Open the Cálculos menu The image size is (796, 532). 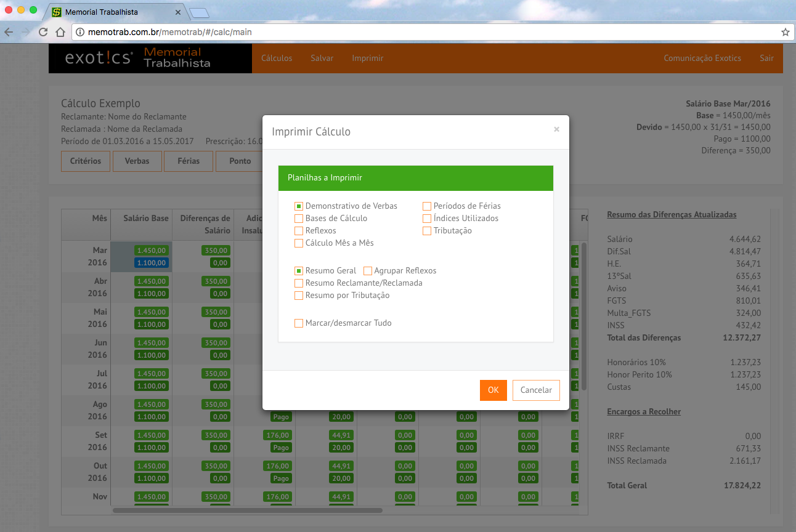(277, 58)
